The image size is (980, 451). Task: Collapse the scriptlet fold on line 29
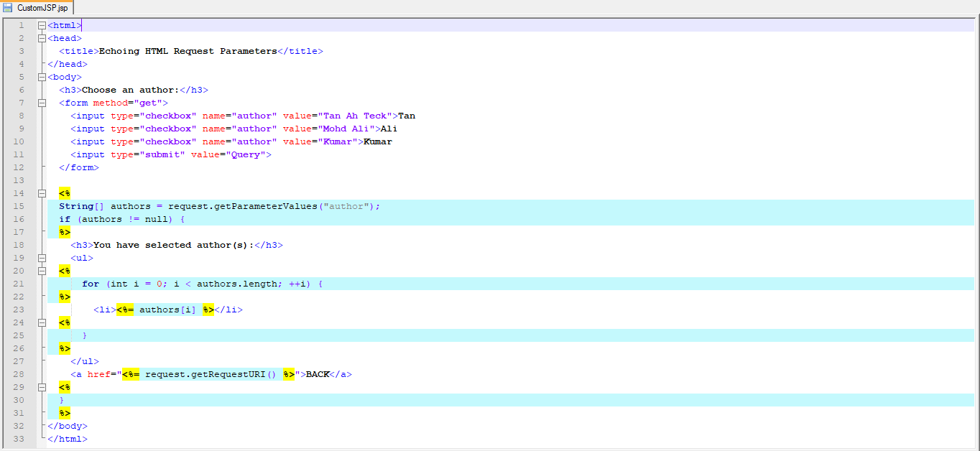pyautogui.click(x=42, y=387)
